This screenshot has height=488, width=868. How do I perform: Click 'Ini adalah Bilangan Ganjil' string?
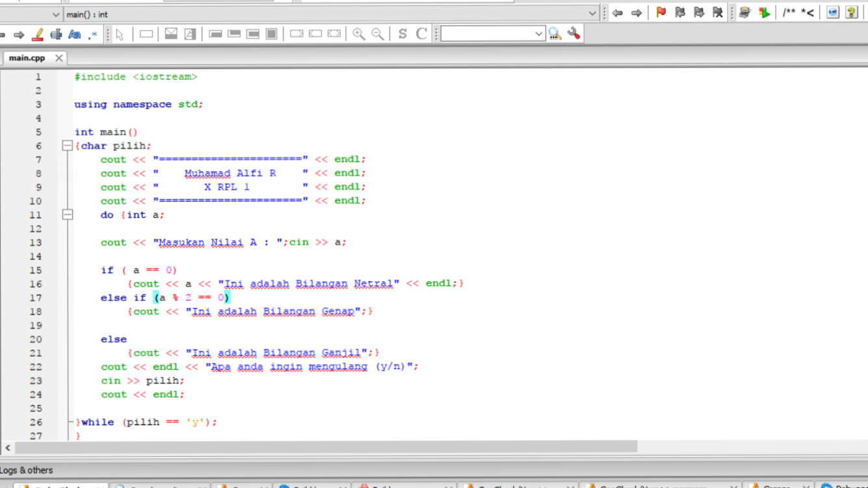coord(276,353)
